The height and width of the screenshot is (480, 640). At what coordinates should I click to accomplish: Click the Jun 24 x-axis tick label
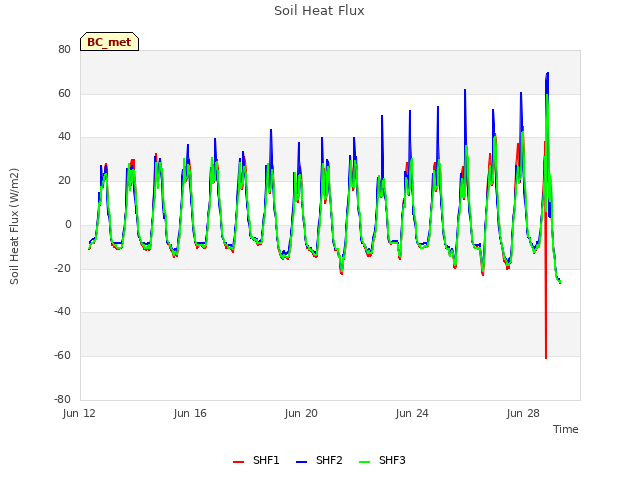[412, 413]
